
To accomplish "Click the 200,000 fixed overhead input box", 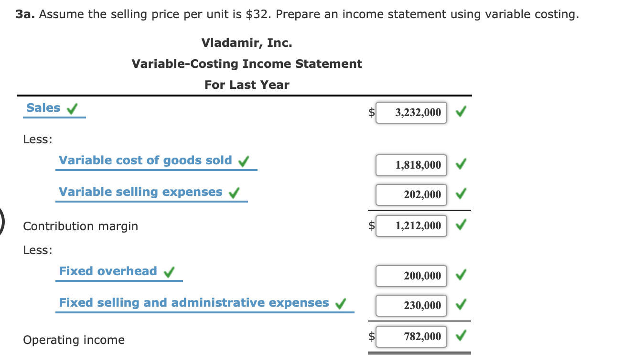I will (x=411, y=276).
